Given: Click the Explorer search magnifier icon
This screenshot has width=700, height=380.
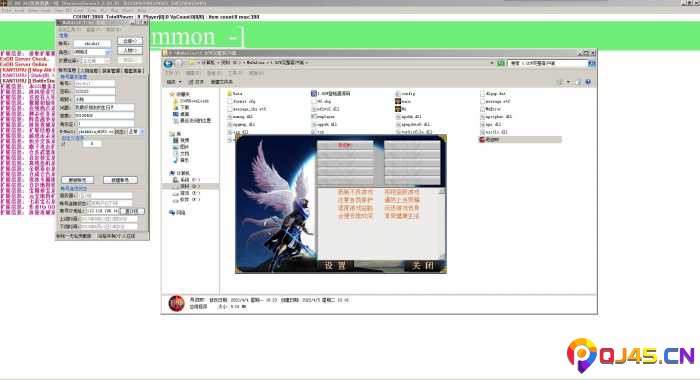Looking at the screenshot, I should (592, 63).
